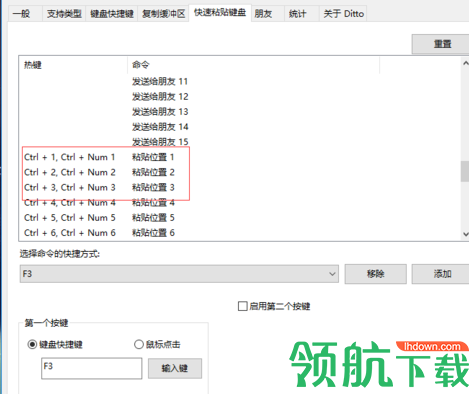469x394 pixels.
Task: Select the 粘贴位置 1 command
Action: point(153,157)
